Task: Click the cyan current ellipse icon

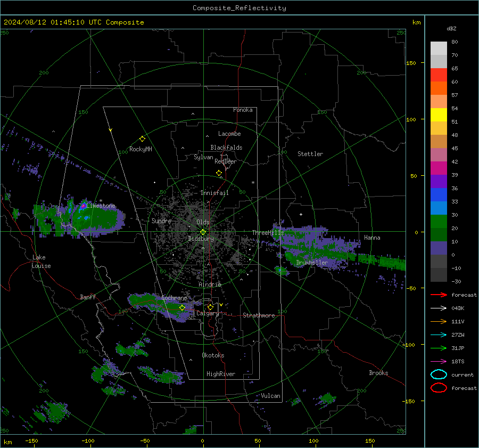Action: [439, 374]
